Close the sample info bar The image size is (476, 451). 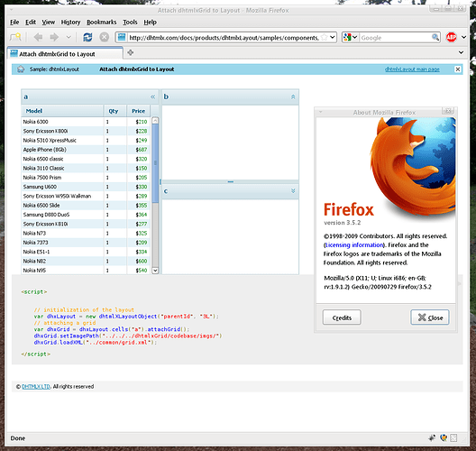(x=457, y=69)
